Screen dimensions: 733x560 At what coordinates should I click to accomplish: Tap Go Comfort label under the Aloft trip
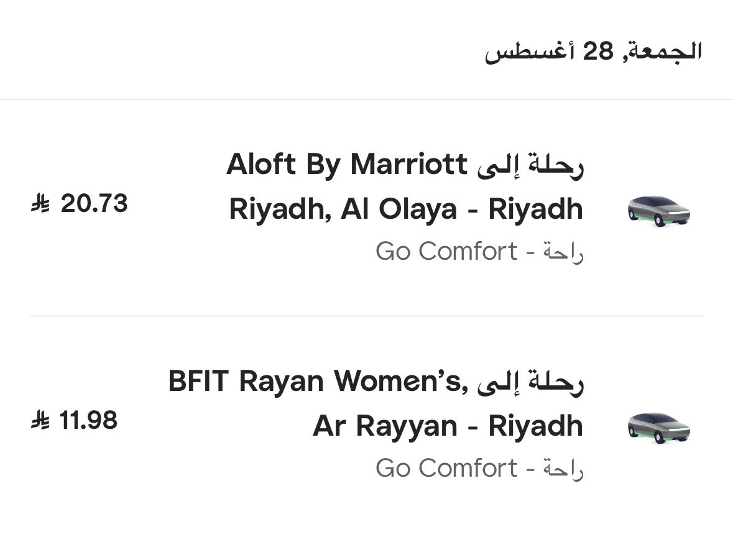(446, 252)
